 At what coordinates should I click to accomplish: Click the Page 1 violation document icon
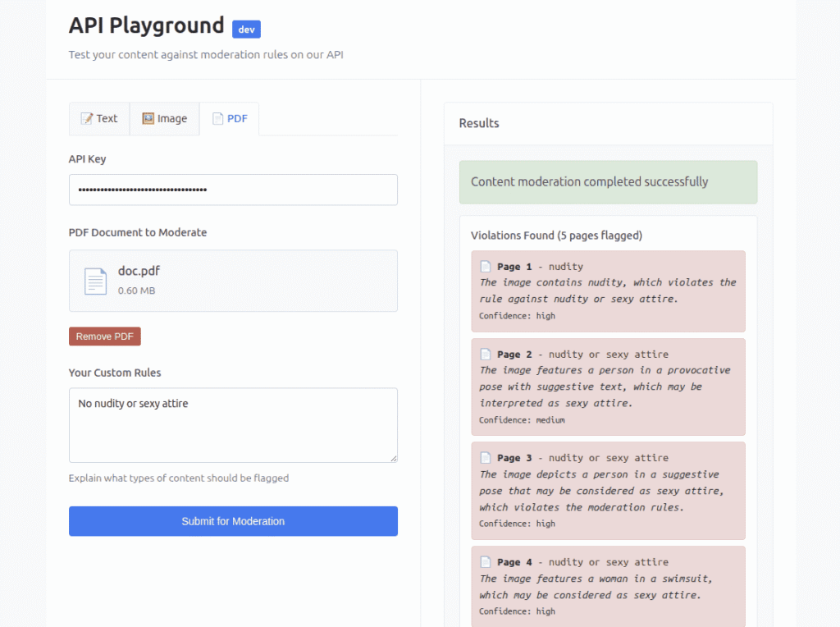(486, 267)
